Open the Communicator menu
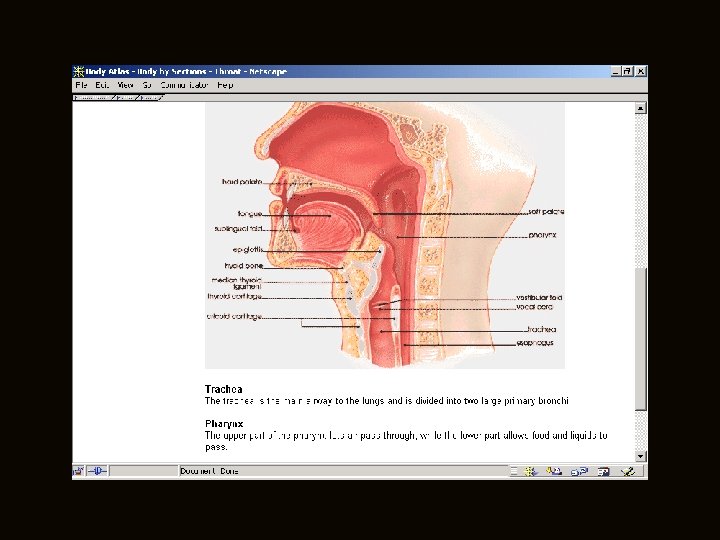This screenshot has width=720, height=540. 185,85
